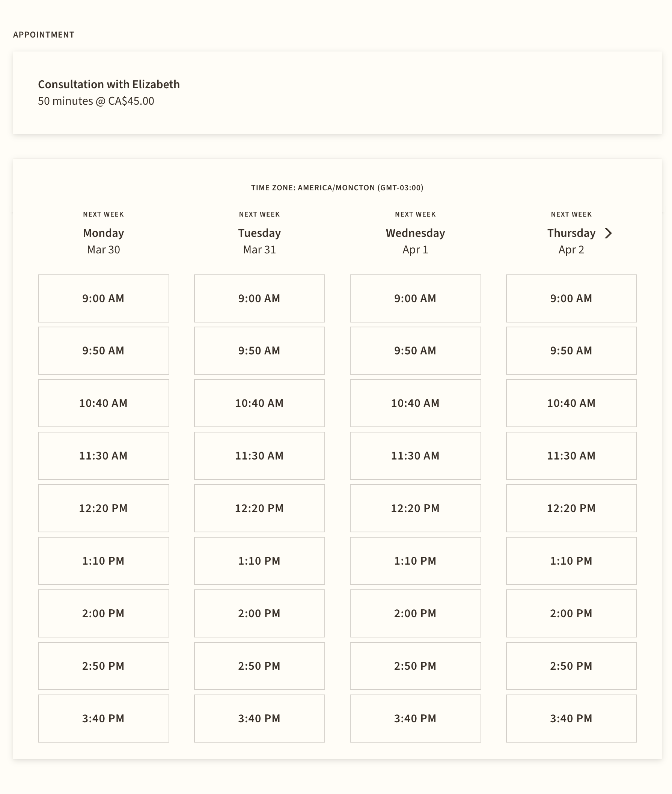The width and height of the screenshot is (672, 794).
Task: Select Monday's 2:00 PM slot
Action: coord(103,613)
